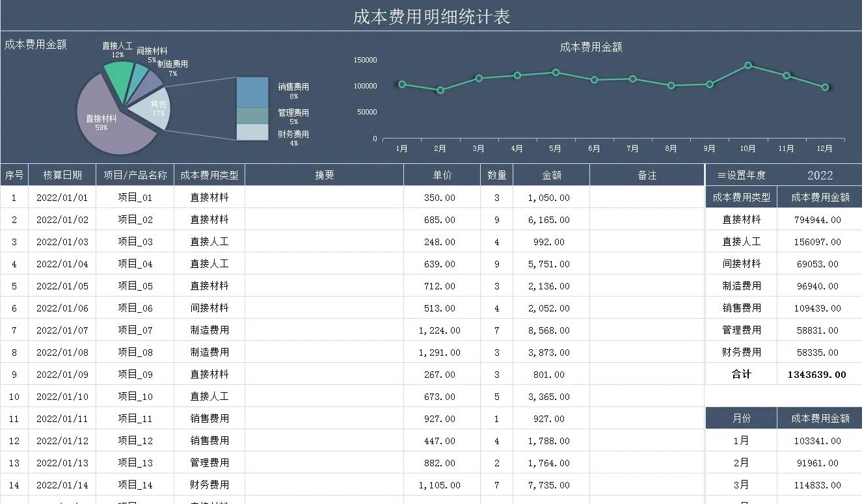Select the 摘要 column header

pos(324,174)
